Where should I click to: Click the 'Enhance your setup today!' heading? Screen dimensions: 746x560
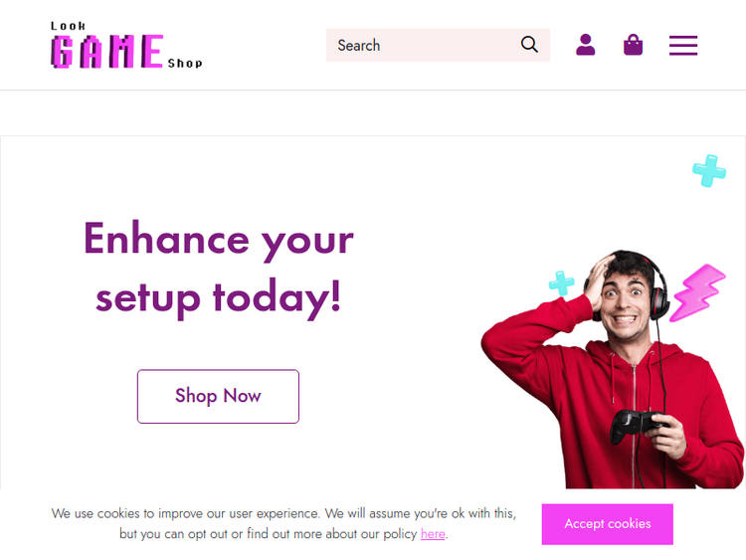tap(219, 269)
